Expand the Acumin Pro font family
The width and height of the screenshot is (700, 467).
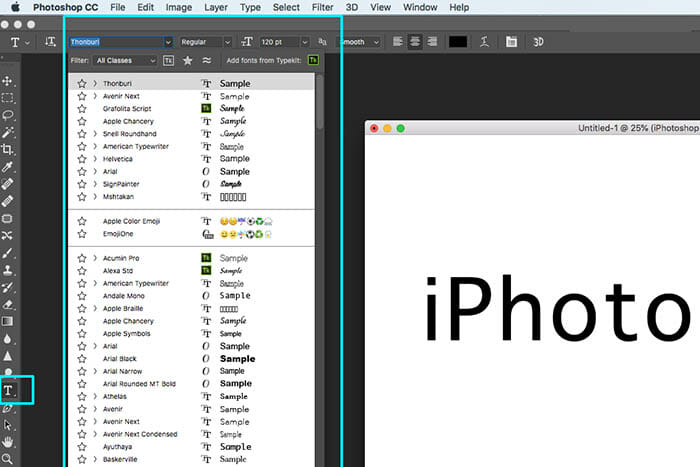pyautogui.click(x=95, y=258)
